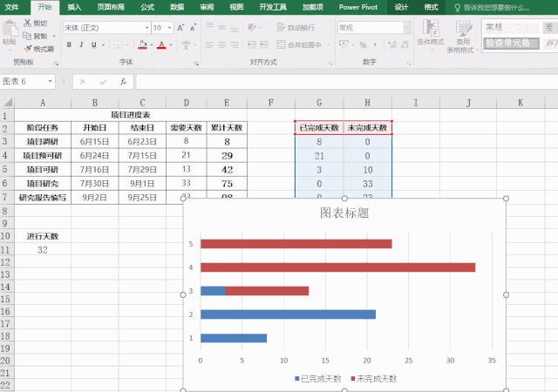The image size is (558, 392).
Task: Apply the red font color
Action: 161,44
